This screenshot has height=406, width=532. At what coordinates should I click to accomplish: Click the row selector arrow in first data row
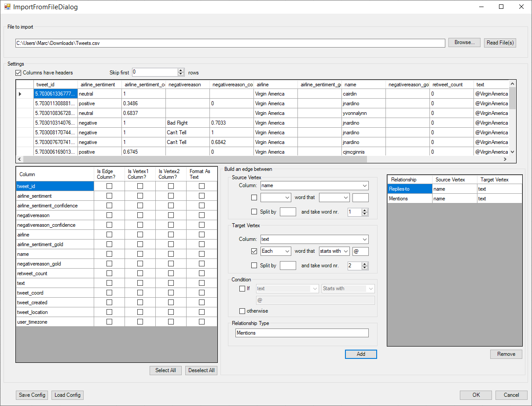pyautogui.click(x=20, y=94)
